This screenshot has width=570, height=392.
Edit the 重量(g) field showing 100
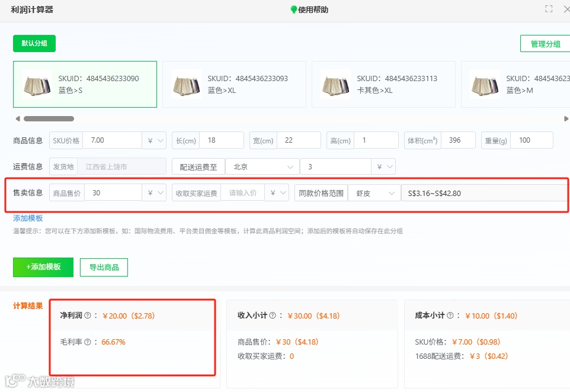click(531, 140)
